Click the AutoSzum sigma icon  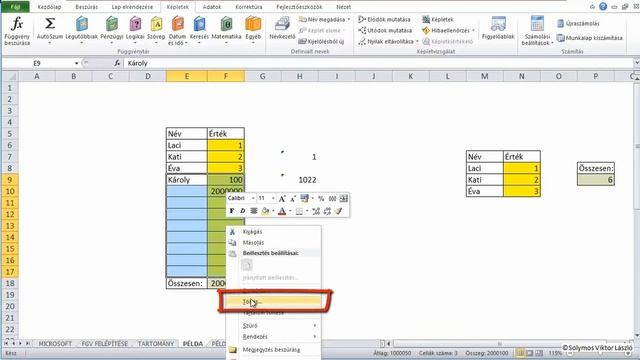[x=50, y=23]
